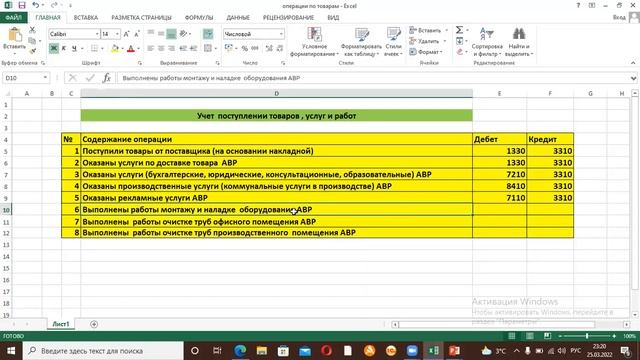The image size is (640, 360).
Task: Click the Orientation text-angle icon
Action: (x=183, y=33)
